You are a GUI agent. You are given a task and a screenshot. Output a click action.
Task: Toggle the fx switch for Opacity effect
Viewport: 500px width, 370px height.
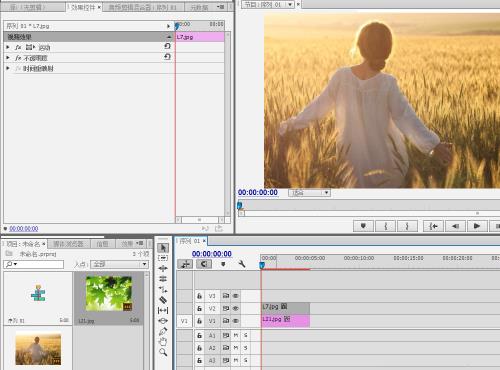(x=18, y=58)
